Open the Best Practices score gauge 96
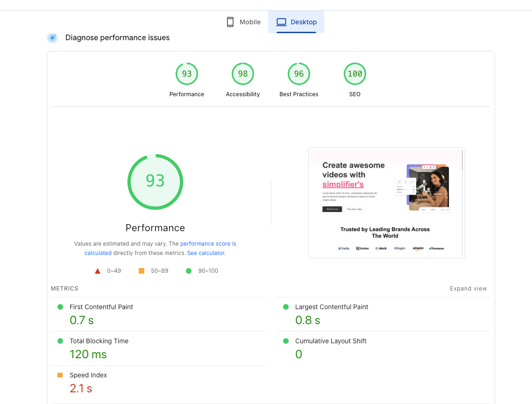The width and height of the screenshot is (532, 404). tap(298, 74)
